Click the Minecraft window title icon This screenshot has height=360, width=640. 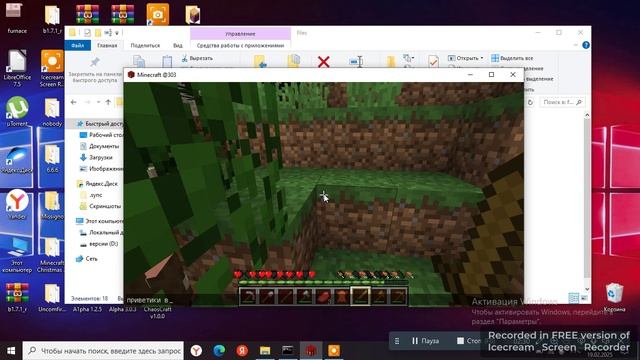point(131,75)
